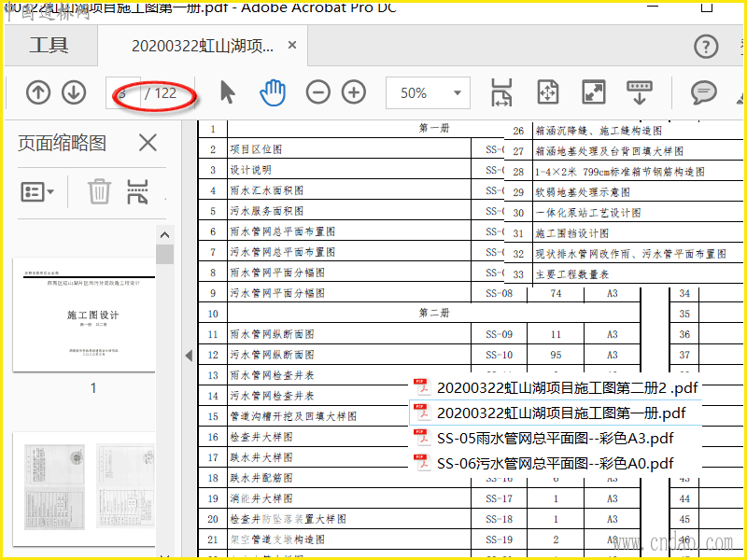747x560 pixels.
Task: Click the 雨水汇水面积图 table entry
Action: click(x=267, y=190)
